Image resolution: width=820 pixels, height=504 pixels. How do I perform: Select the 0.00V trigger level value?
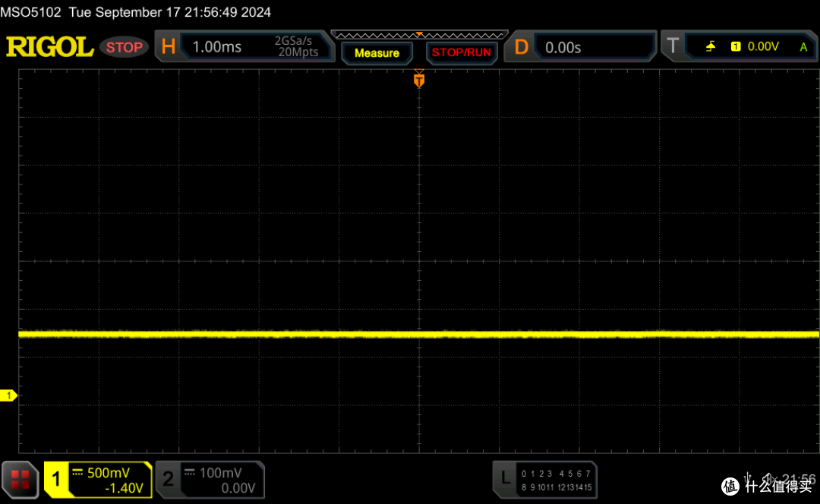click(763, 46)
